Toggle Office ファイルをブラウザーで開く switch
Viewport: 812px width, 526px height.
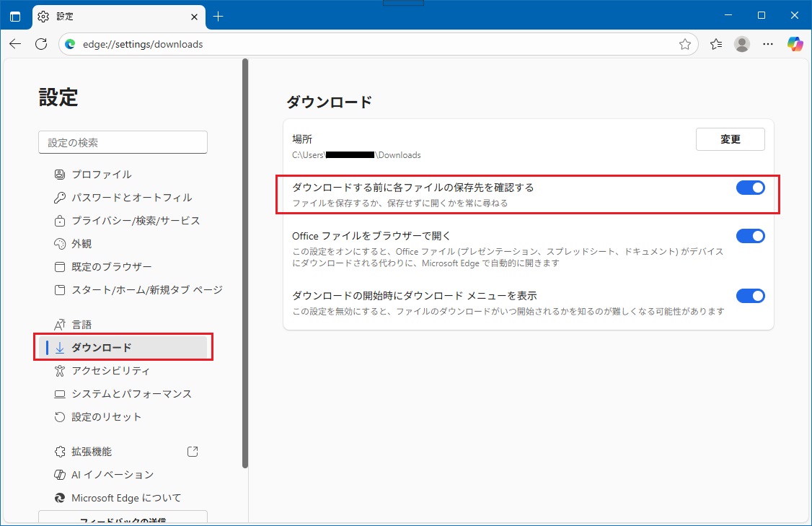pos(750,236)
